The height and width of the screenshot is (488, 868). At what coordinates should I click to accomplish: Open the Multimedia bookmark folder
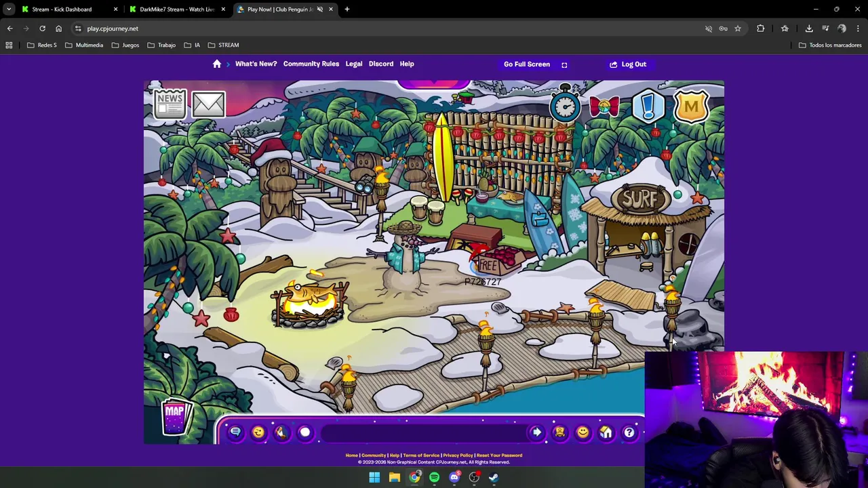click(84, 45)
